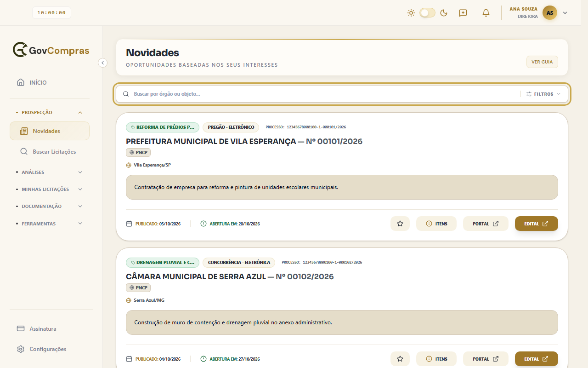Click the moon dark-mode icon
Image resolution: width=588 pixels, height=368 pixels.
click(x=444, y=13)
